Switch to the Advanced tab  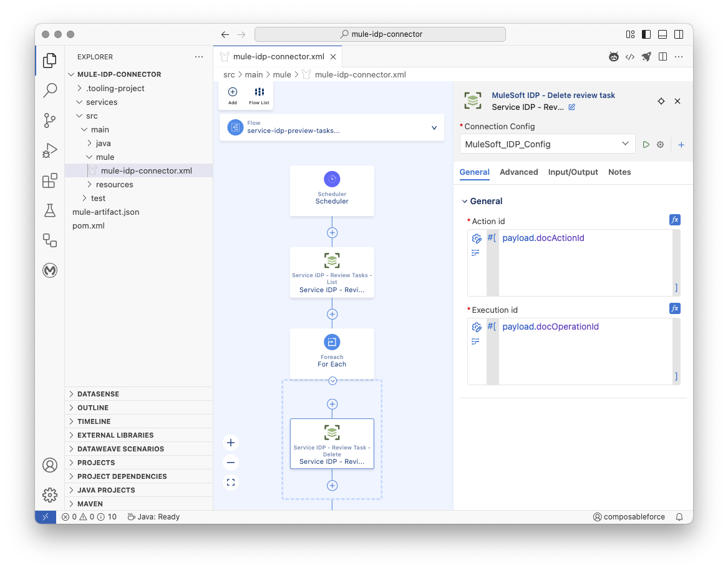(x=518, y=172)
